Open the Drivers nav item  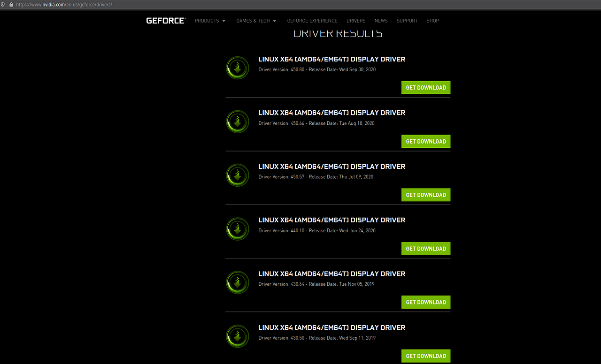click(x=356, y=21)
